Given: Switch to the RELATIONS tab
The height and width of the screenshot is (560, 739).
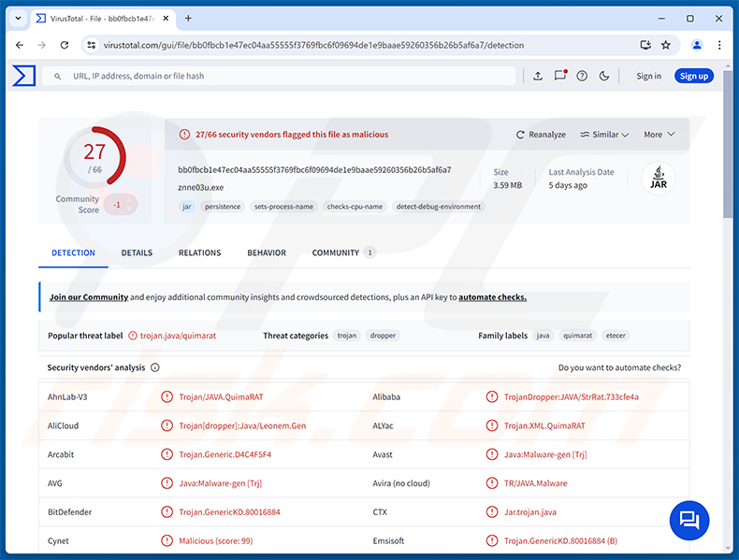Looking at the screenshot, I should click(x=200, y=253).
